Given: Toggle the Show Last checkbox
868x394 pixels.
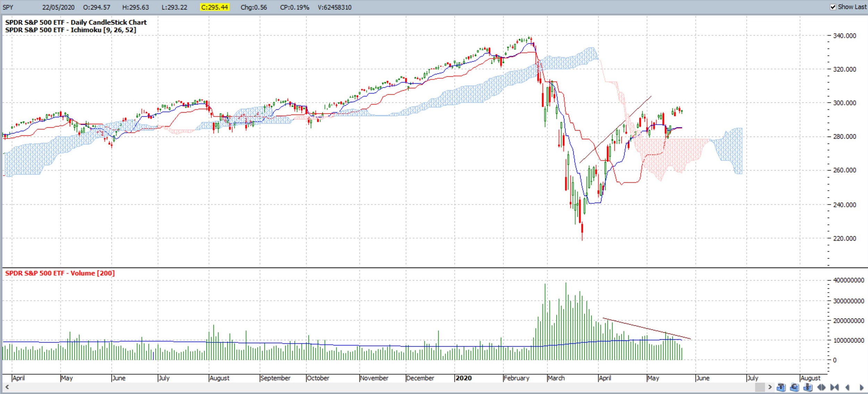Looking at the screenshot, I should (x=833, y=7).
